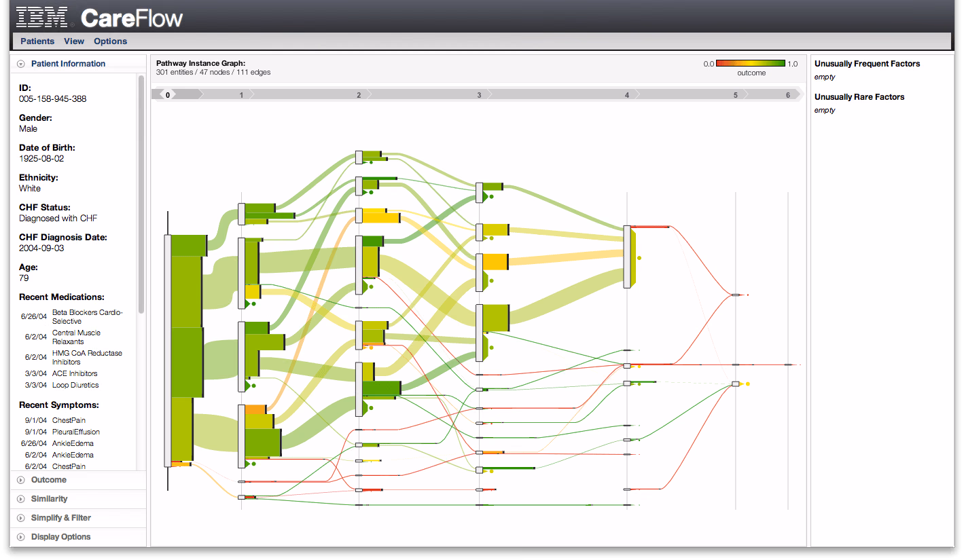The height and width of the screenshot is (560, 964).
Task: Click the status Diagnosed with CHF
Action: click(x=57, y=219)
